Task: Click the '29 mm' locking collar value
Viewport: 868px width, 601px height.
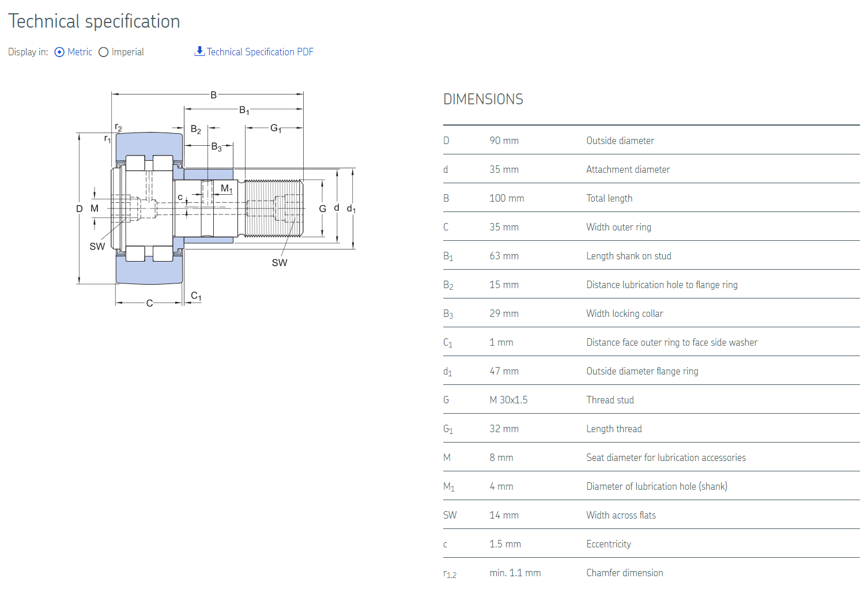Action: [x=504, y=313]
